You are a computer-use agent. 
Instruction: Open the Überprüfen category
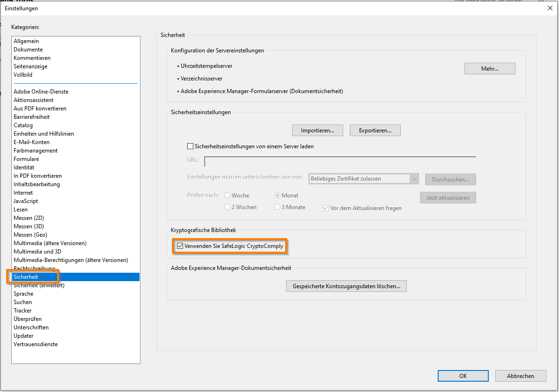click(28, 319)
